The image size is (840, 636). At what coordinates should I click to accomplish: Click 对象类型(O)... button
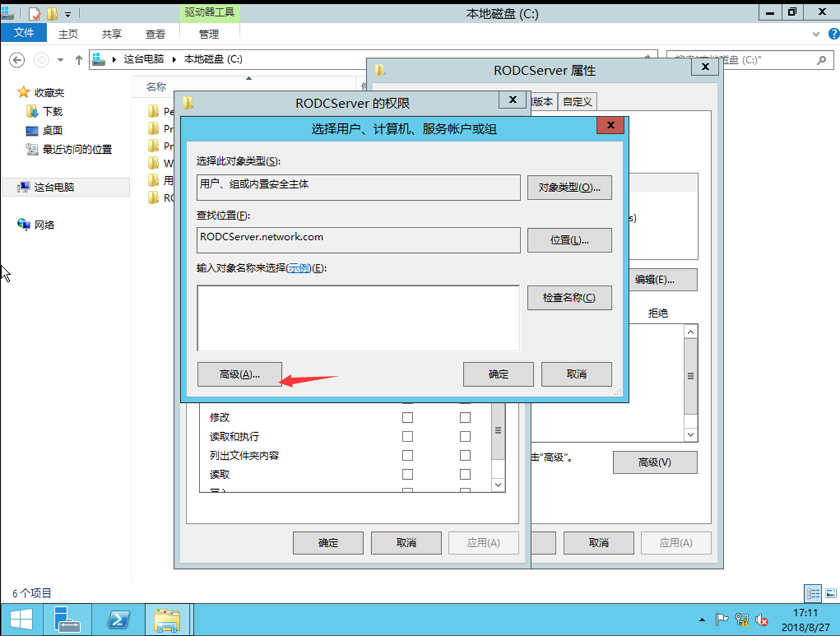pyautogui.click(x=569, y=187)
